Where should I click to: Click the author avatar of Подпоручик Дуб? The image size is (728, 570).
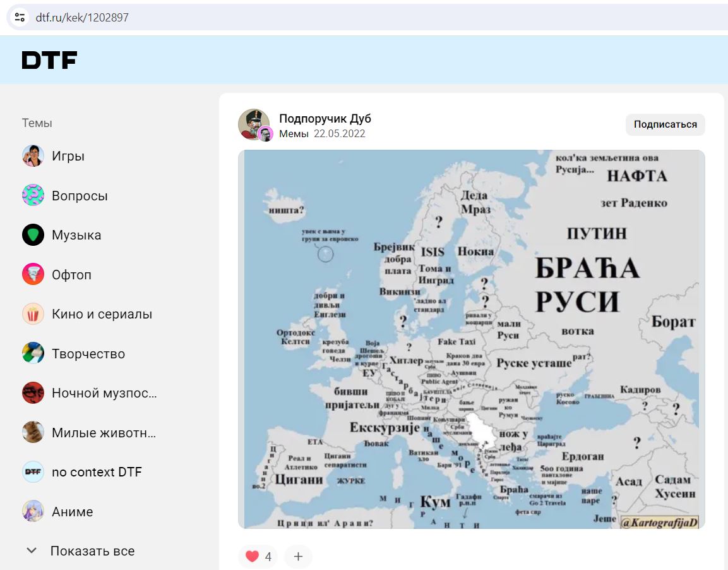[x=254, y=124]
